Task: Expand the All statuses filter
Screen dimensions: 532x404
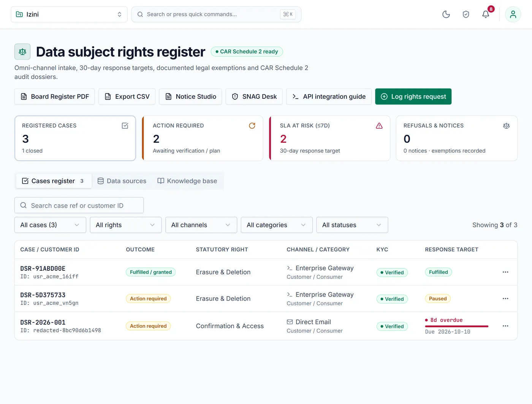Action: (x=352, y=225)
